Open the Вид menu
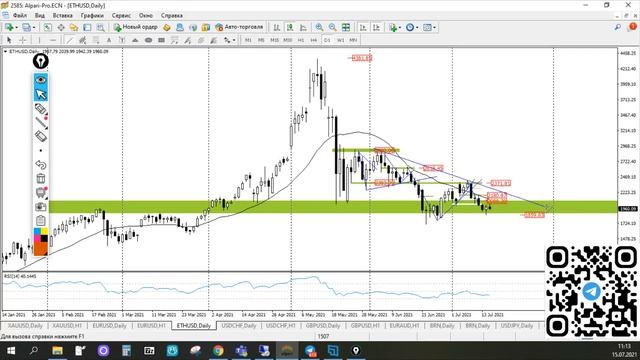Image resolution: width=640 pixels, height=360 pixels. pos(40,16)
